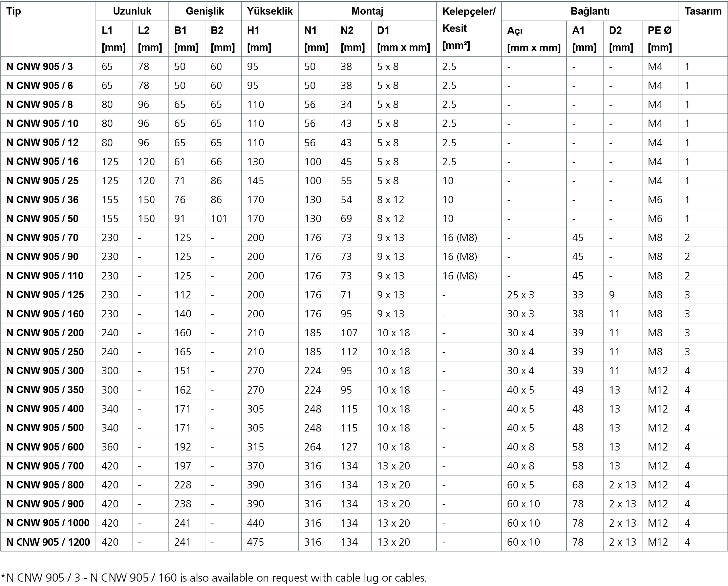Click the Yükseklik column header
This screenshot has width=728, height=586.
point(270,11)
